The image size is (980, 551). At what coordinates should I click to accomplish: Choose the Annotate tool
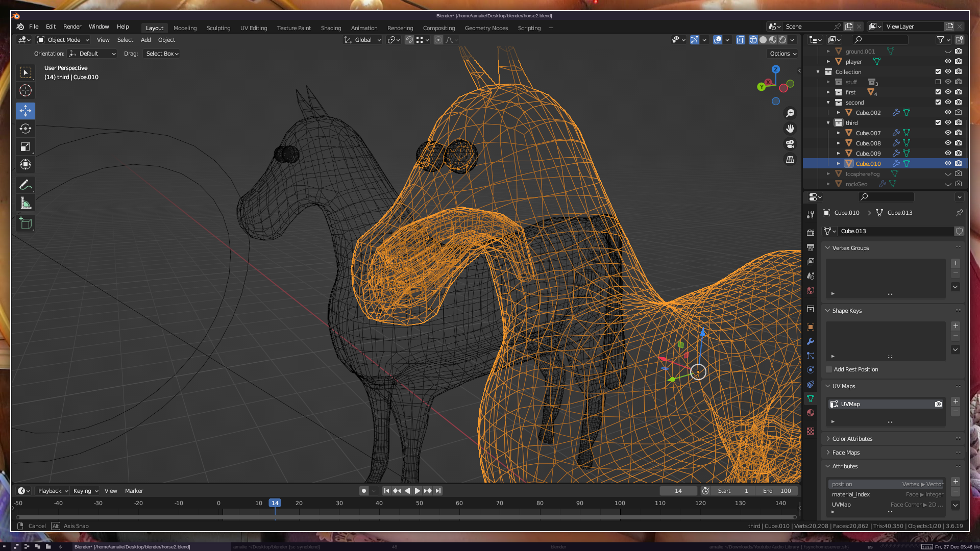point(25,185)
